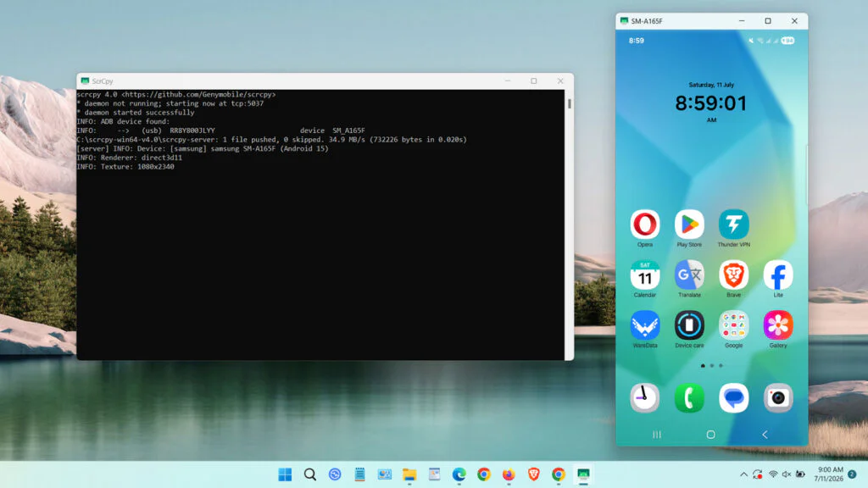This screenshot has height=488, width=868.
Task: Open the taskbar clock and date
Action: [x=829, y=474]
